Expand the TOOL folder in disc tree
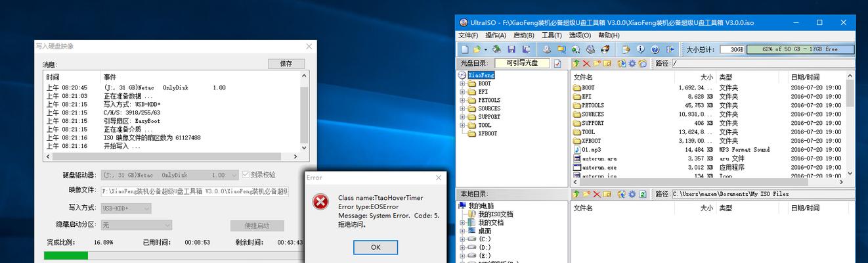This screenshot has width=868, height=263. click(x=462, y=125)
